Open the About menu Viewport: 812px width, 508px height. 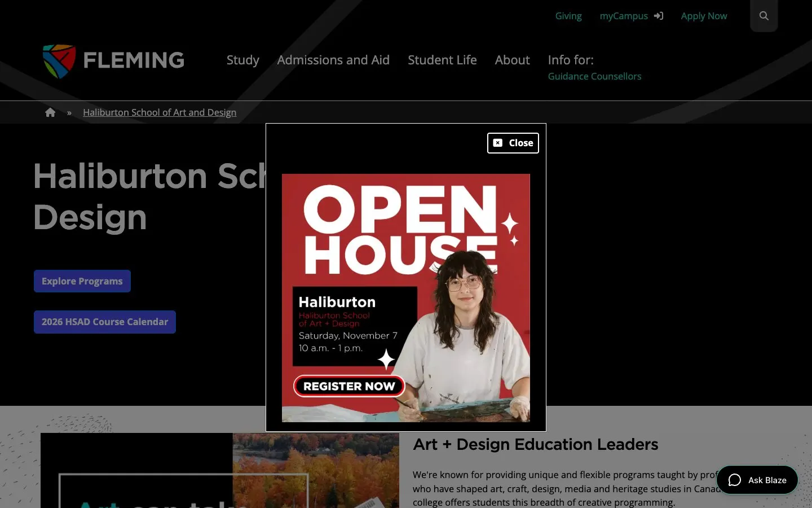(x=512, y=60)
